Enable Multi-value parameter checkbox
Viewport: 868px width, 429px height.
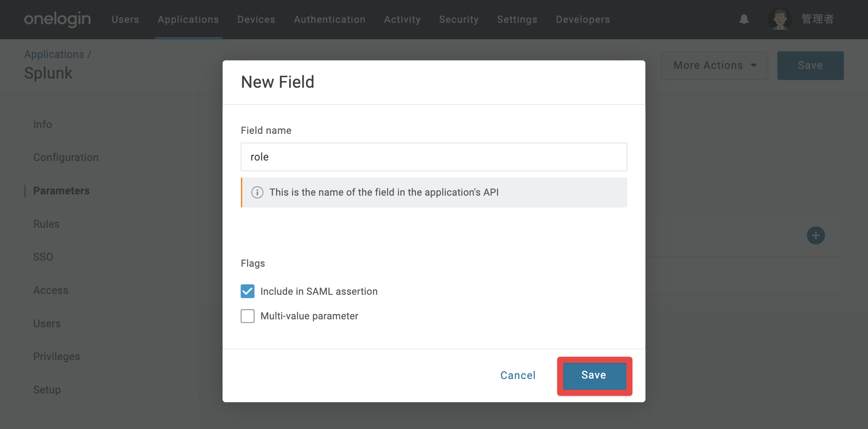pyautogui.click(x=247, y=316)
